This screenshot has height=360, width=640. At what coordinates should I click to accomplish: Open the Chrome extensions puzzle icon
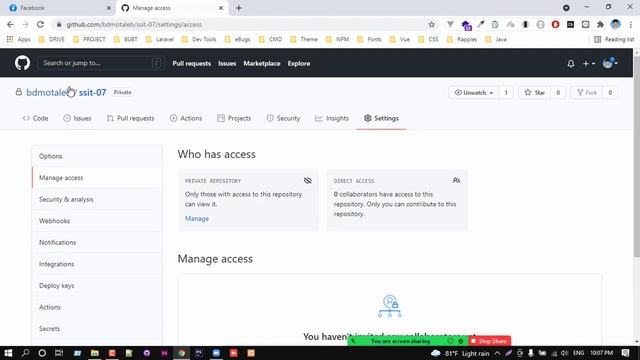pos(600,24)
